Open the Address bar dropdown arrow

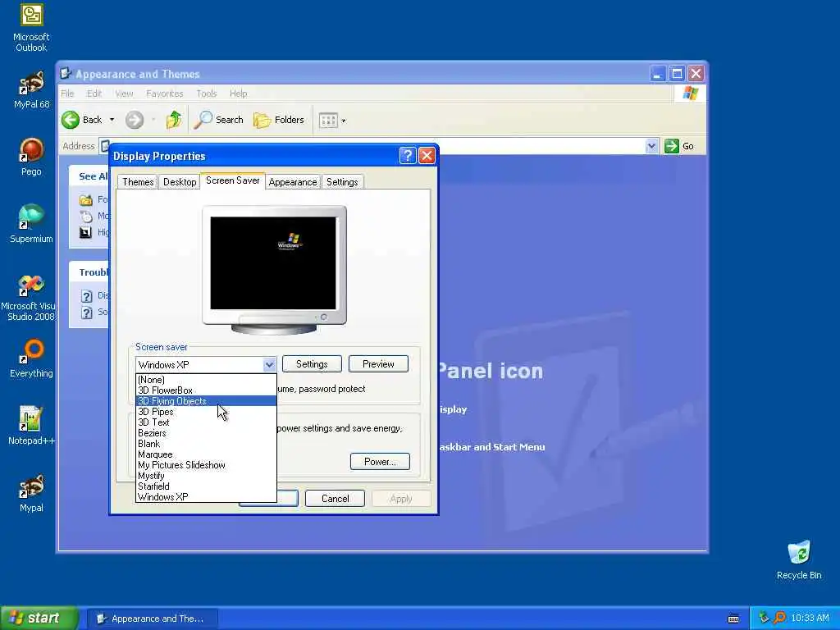tap(651, 146)
